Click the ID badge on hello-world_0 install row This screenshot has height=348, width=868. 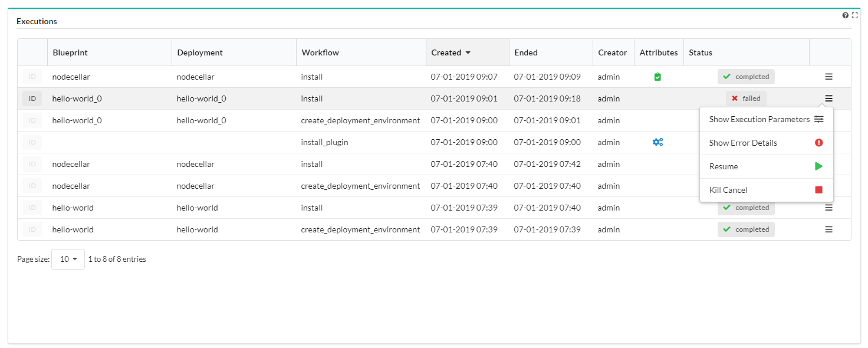(x=32, y=99)
